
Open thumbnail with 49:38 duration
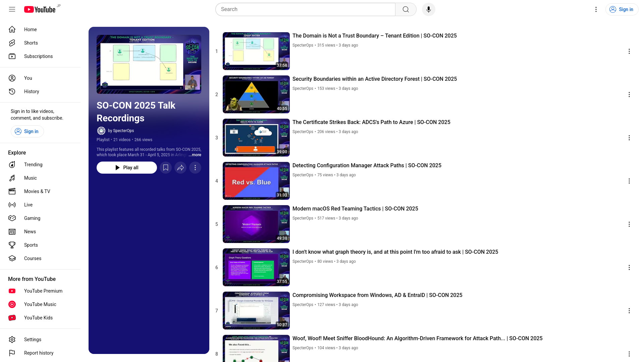coord(256,224)
